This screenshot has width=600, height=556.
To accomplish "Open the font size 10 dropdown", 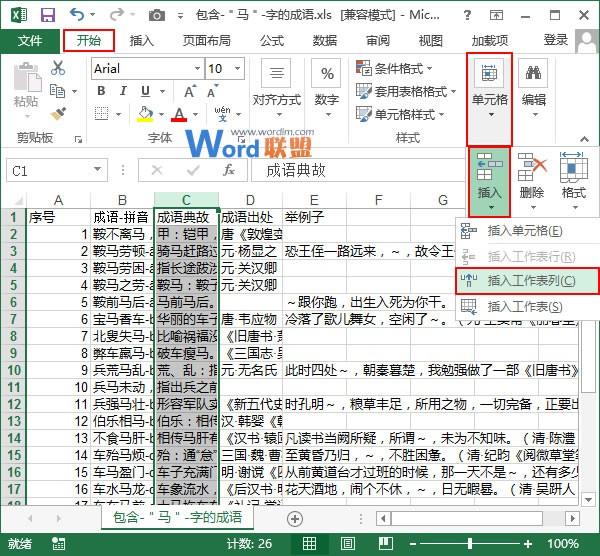I will (238, 68).
